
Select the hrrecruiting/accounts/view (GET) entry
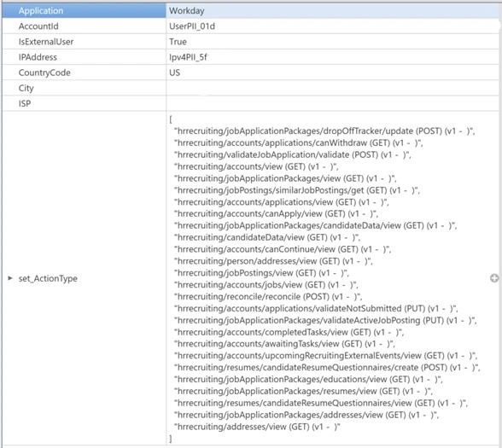[256, 166]
